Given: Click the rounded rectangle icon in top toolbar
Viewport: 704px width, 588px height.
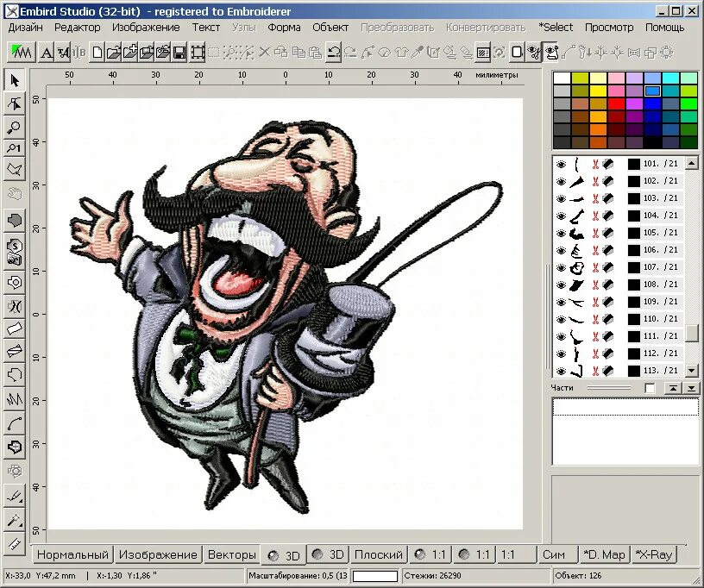Looking at the screenshot, I should (x=516, y=53).
